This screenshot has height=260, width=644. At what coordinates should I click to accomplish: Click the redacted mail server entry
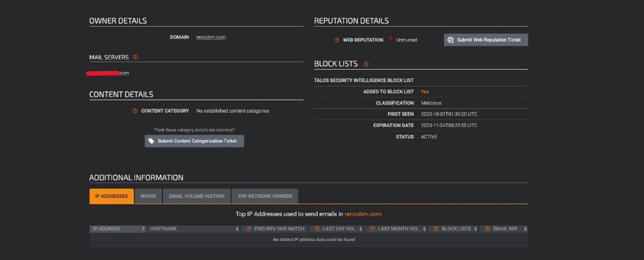[108, 73]
